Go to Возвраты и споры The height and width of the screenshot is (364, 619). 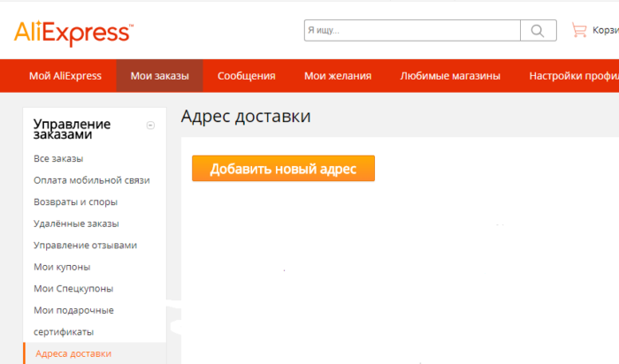coord(75,202)
